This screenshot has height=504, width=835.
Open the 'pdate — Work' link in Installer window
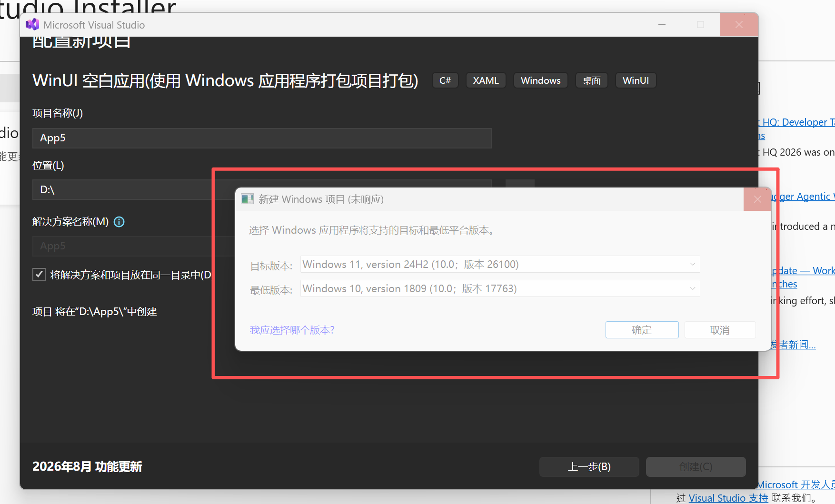[803, 271]
